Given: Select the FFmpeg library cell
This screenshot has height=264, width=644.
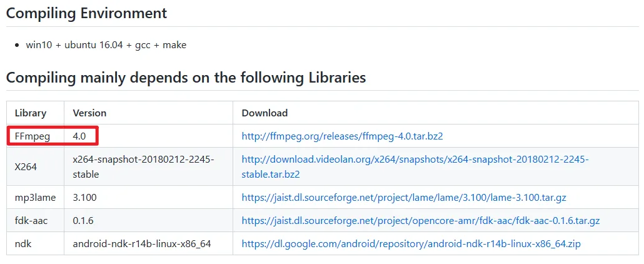Looking at the screenshot, I should 31,136.
